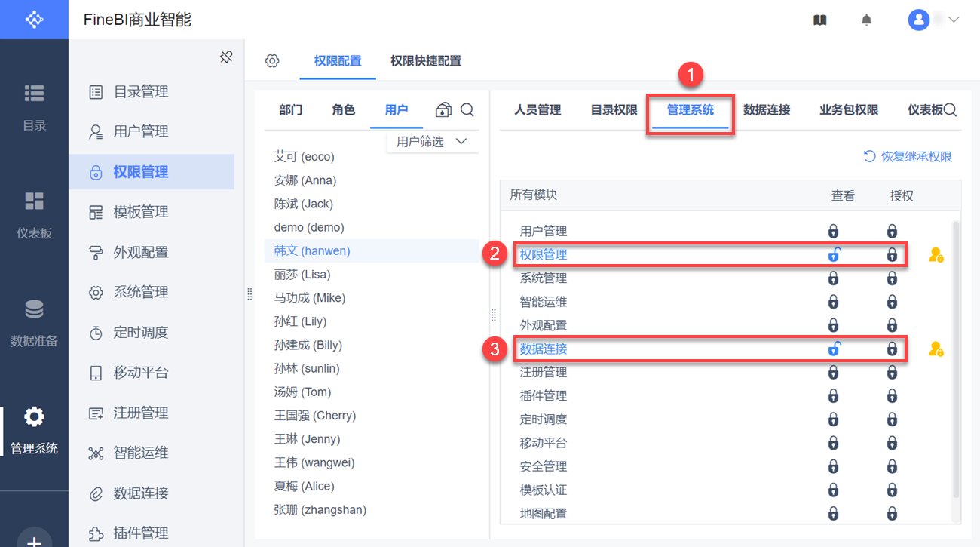Open 数据准备 in the left navigation
The height and width of the screenshot is (547, 980).
34,322
